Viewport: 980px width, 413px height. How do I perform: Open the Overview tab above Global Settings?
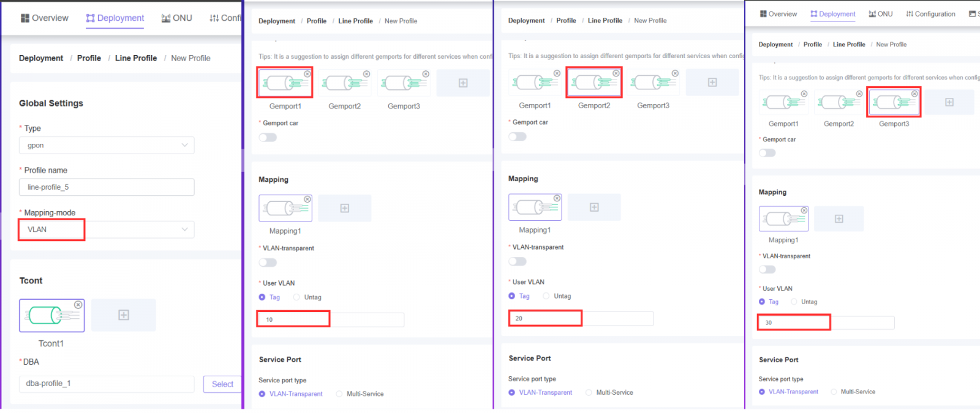(44, 18)
